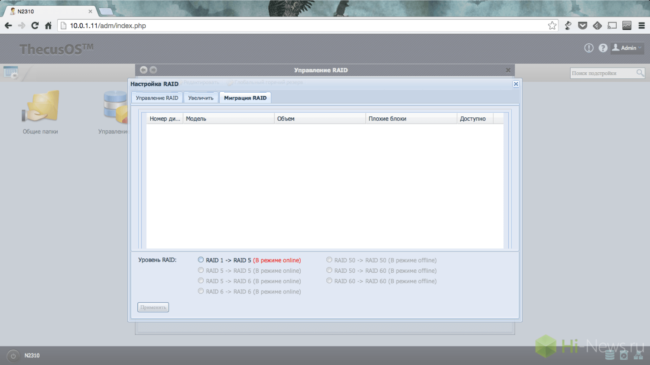Image resolution: width=650 pixels, height=365 pixels.
Task: Select RAID 5 -> RAID 6 online option
Action: pyautogui.click(x=201, y=281)
